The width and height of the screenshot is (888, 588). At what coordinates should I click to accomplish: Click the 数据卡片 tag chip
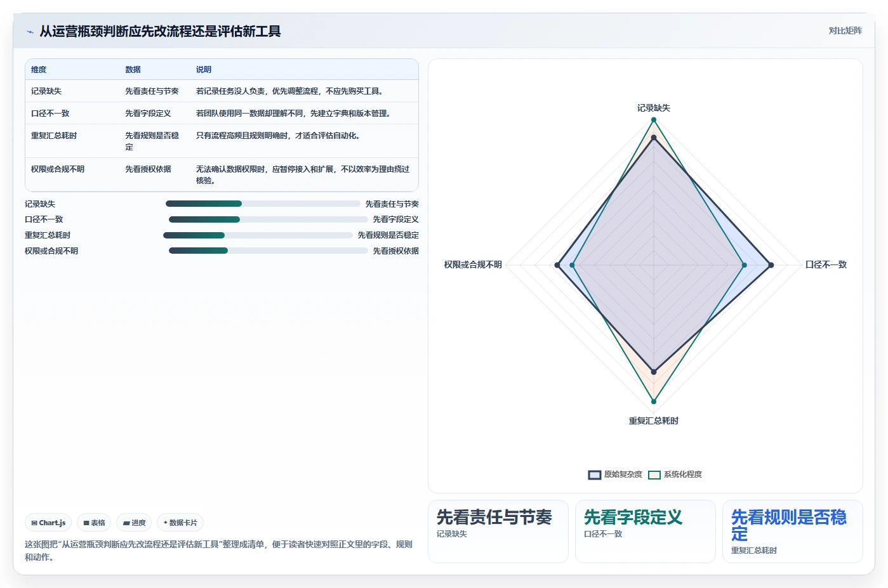tap(180, 523)
